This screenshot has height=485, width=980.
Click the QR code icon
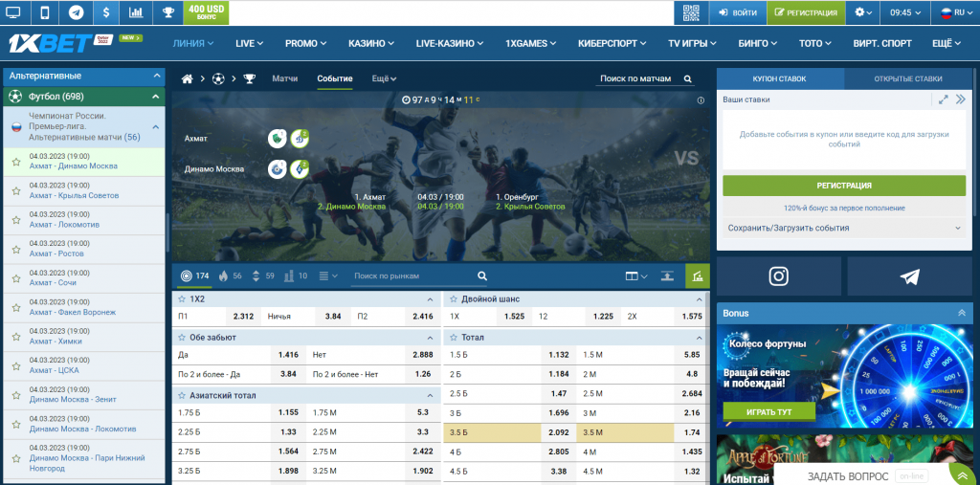[692, 12]
